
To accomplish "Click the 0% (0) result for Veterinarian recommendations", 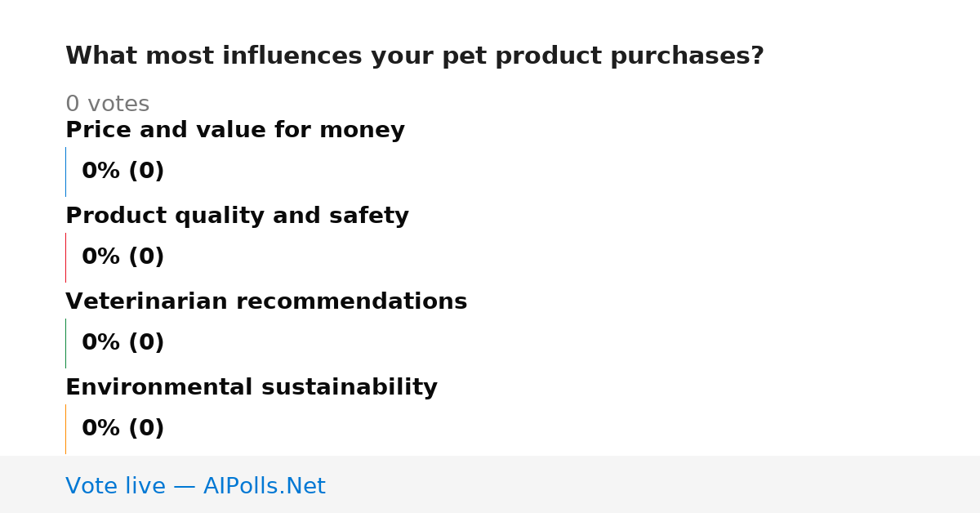I will point(123,343).
